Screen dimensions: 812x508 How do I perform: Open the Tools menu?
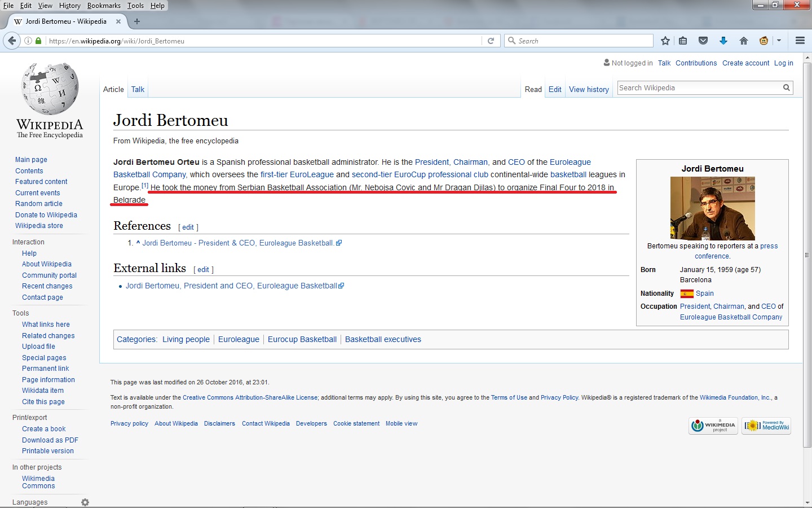135,6
